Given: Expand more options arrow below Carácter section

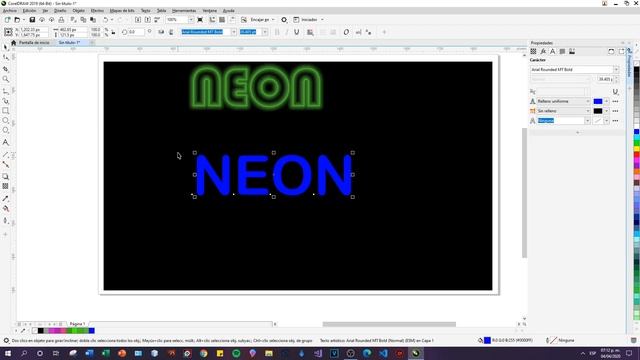Looking at the screenshot, I should (x=577, y=132).
